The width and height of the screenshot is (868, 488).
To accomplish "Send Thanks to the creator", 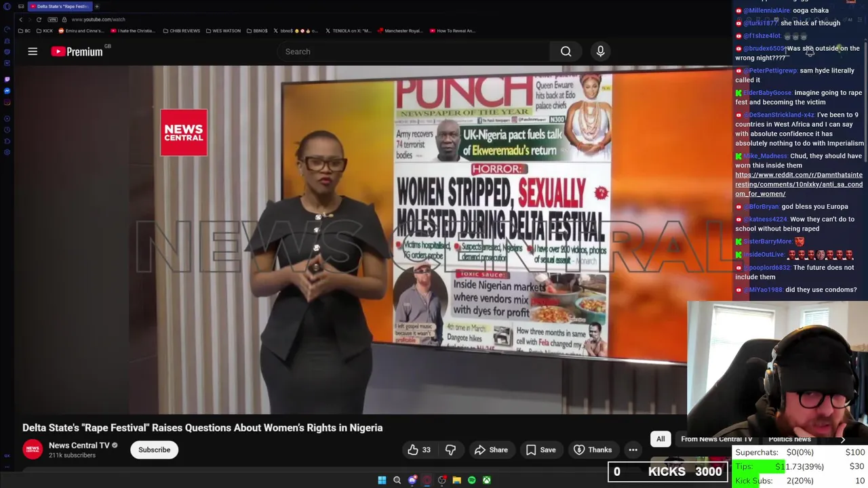I will pos(593,449).
